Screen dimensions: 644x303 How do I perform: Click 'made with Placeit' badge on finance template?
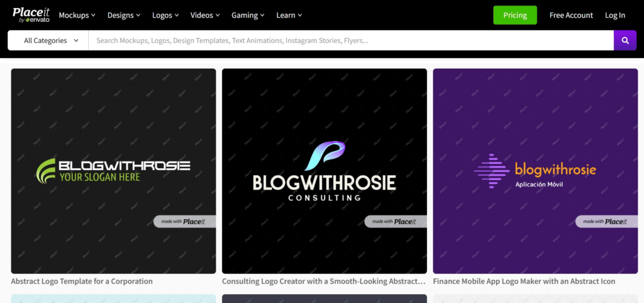pyautogui.click(x=606, y=221)
